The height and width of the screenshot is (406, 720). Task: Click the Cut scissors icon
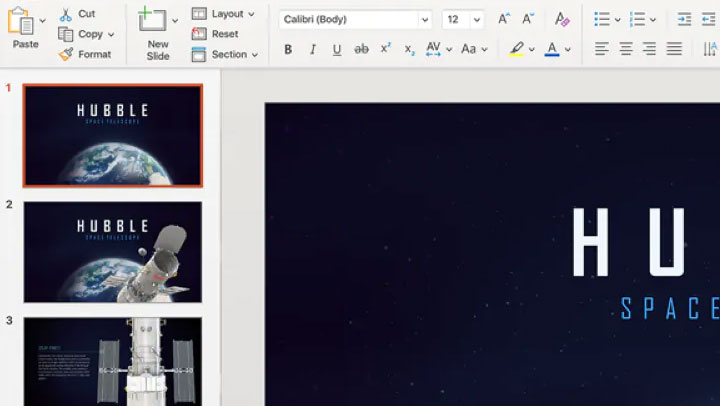click(x=66, y=14)
